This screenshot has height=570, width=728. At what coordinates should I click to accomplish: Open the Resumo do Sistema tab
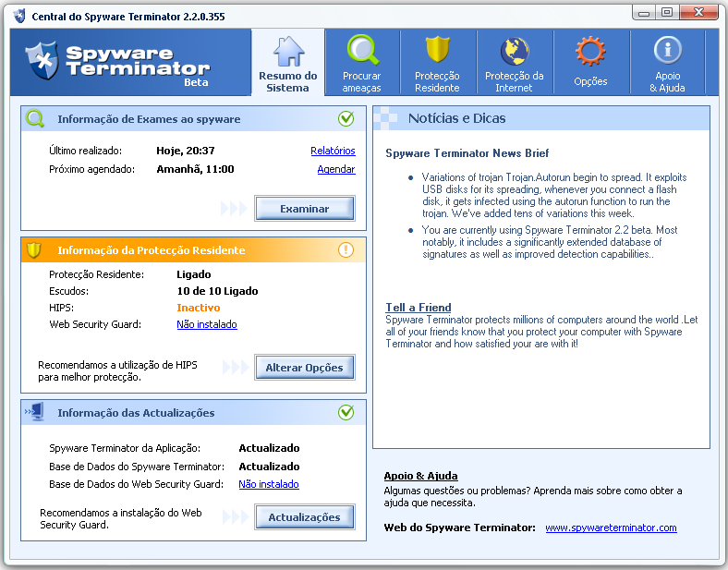(x=288, y=62)
